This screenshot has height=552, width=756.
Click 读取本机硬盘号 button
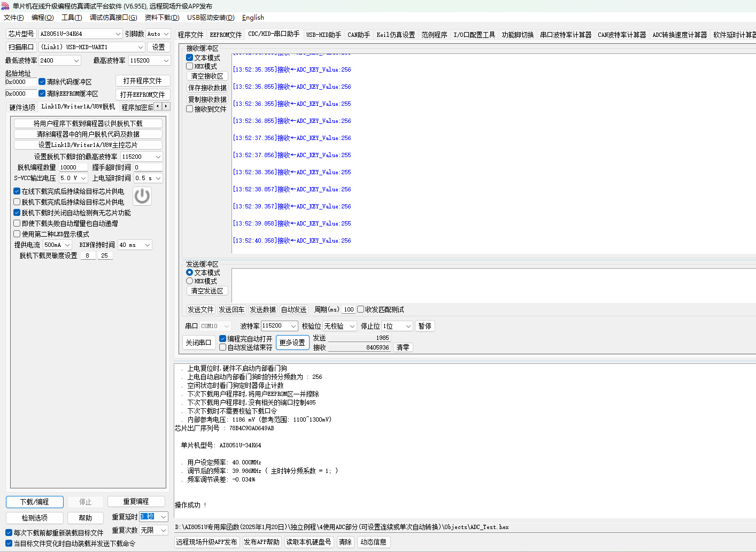(308, 542)
